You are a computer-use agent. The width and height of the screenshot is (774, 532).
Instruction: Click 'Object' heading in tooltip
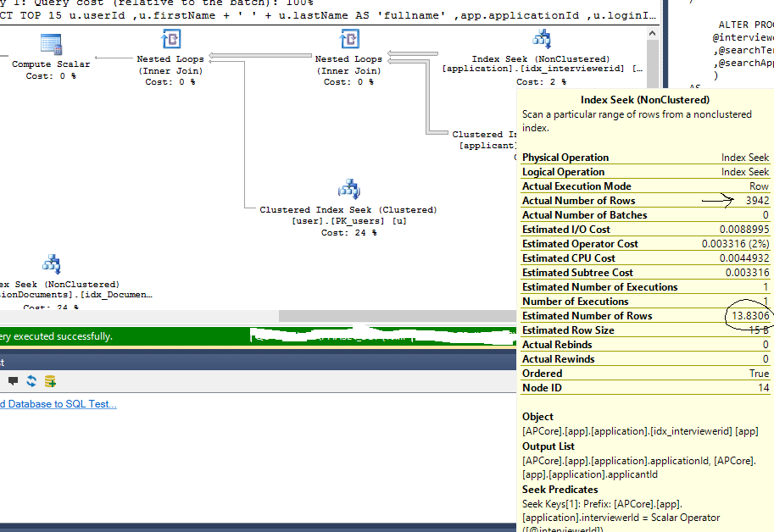pos(537,417)
